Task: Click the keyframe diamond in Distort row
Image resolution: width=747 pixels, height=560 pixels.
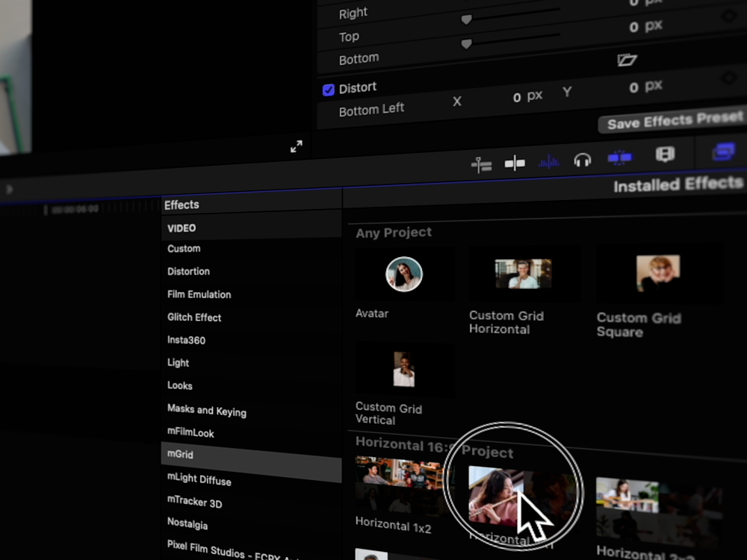Action: click(728, 78)
